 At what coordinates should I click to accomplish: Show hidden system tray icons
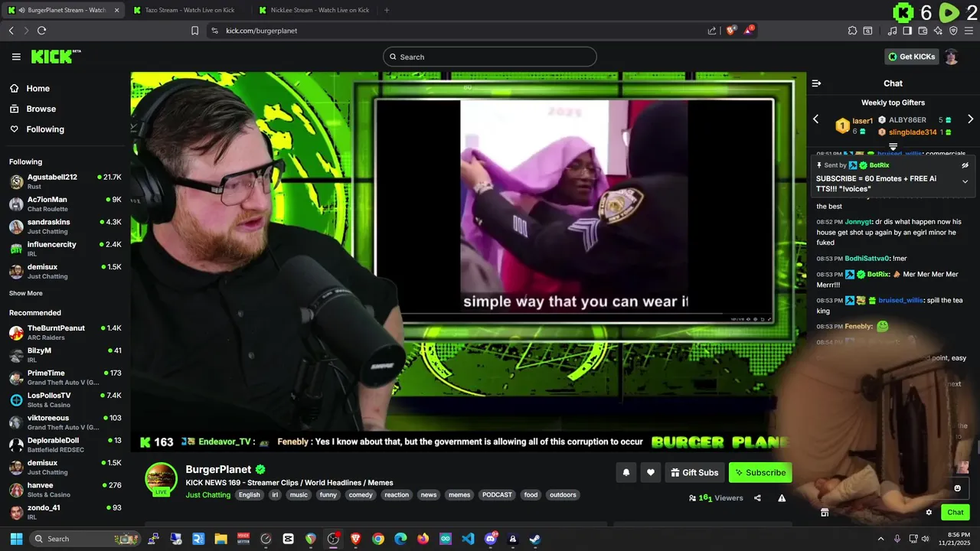(x=880, y=539)
